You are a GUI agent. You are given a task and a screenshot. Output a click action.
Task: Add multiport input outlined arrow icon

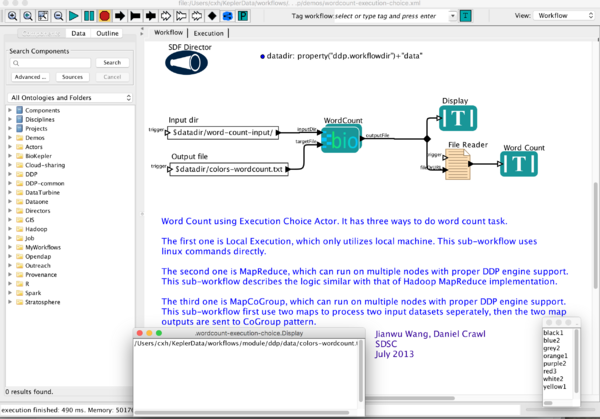(166, 16)
